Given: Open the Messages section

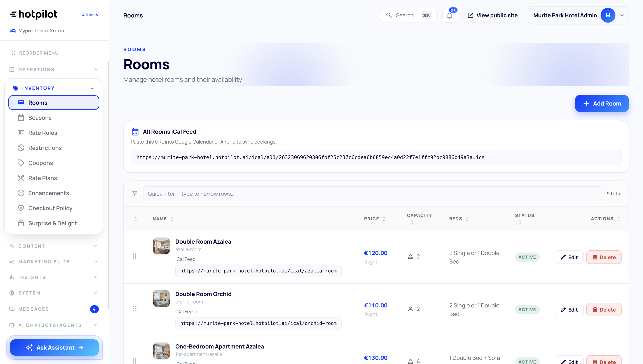Looking at the screenshot, I should click(x=54, y=309).
